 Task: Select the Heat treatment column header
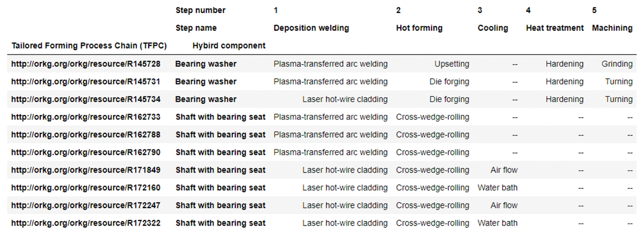[x=555, y=29]
